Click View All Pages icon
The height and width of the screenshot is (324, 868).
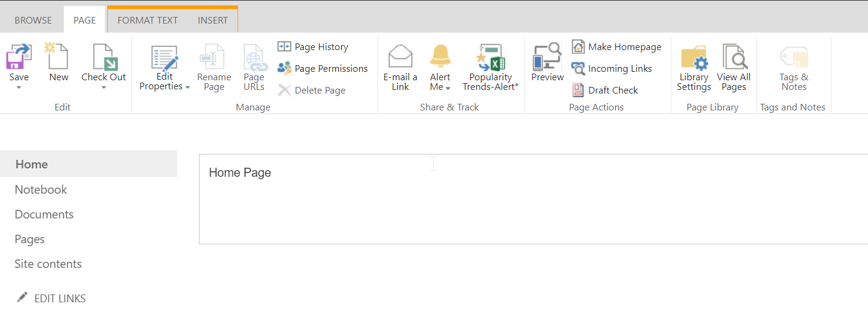[x=734, y=57]
